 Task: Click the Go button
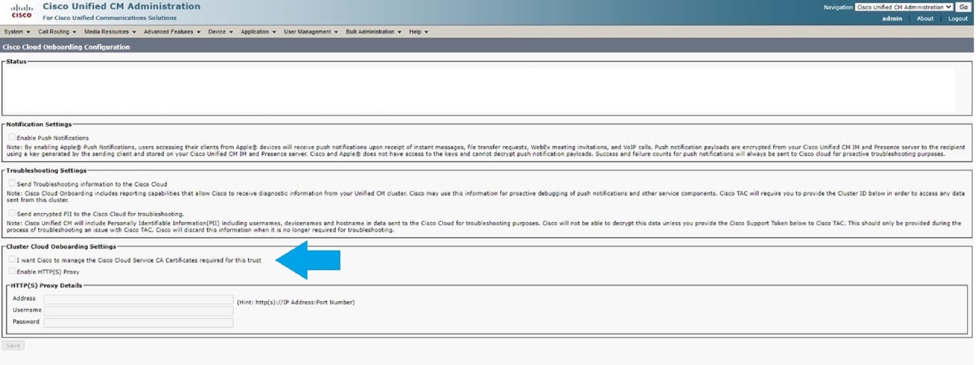[963, 7]
